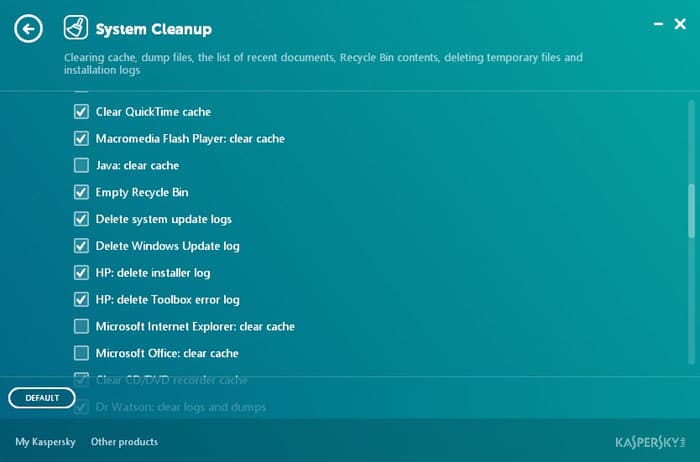Click the DEFAULT button
Screen dimensions: 700x462
coord(42,398)
